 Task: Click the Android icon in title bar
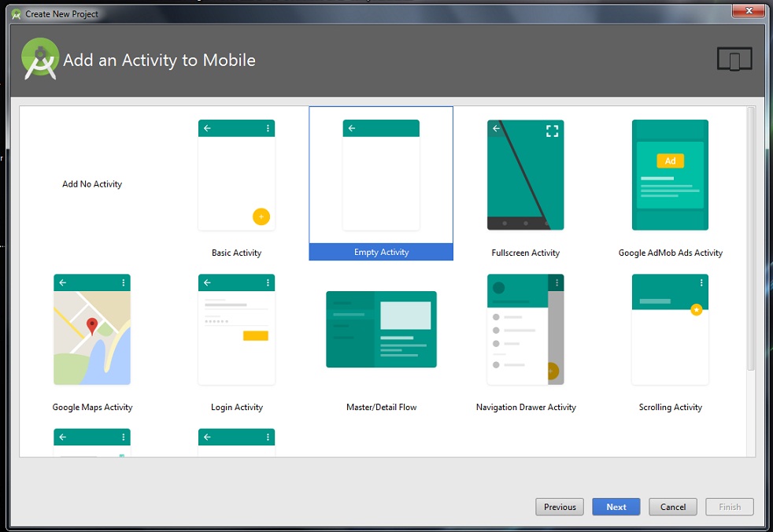(x=17, y=14)
